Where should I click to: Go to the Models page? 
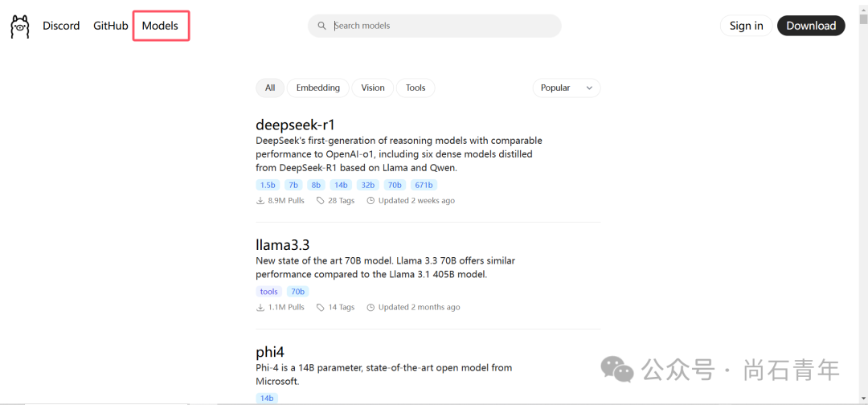(160, 26)
